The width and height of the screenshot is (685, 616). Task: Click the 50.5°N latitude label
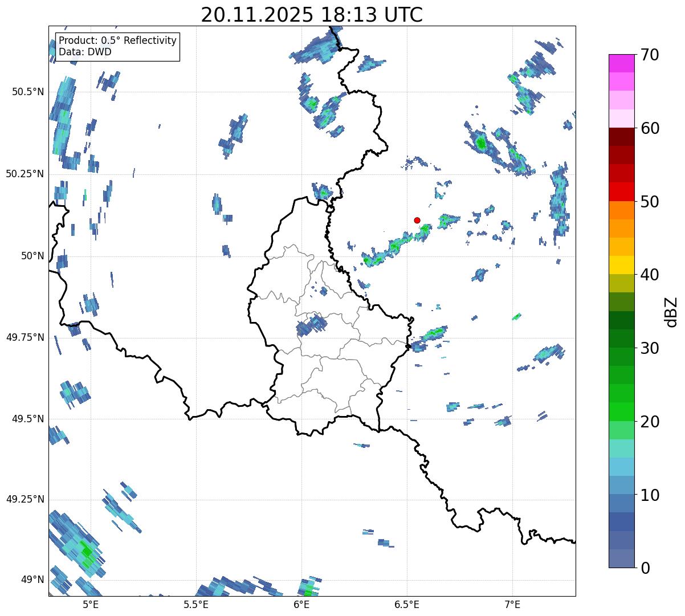coord(28,92)
